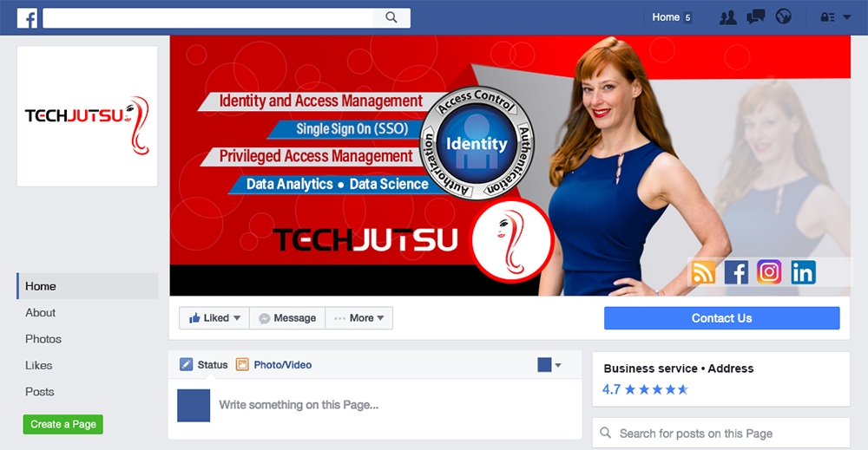Click the Instagram icon on cover photo
Screen dimensions: 868x450
click(769, 272)
